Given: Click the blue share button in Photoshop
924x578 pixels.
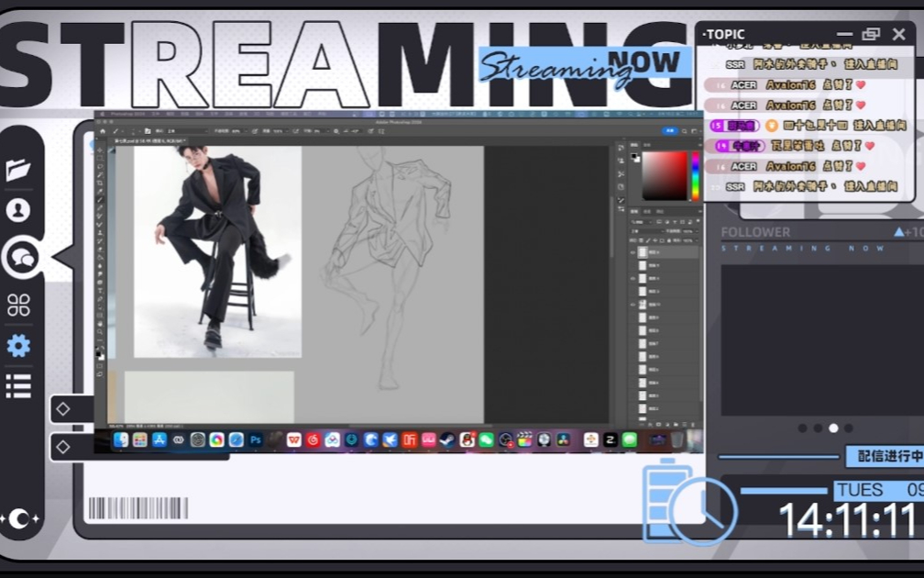Looking at the screenshot, I should (x=670, y=131).
